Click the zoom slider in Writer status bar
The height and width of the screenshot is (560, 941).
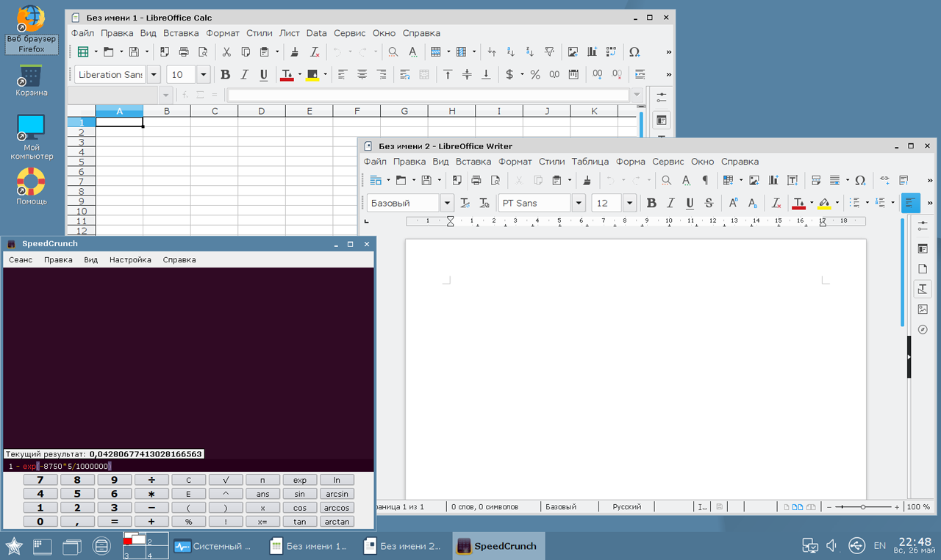click(862, 507)
